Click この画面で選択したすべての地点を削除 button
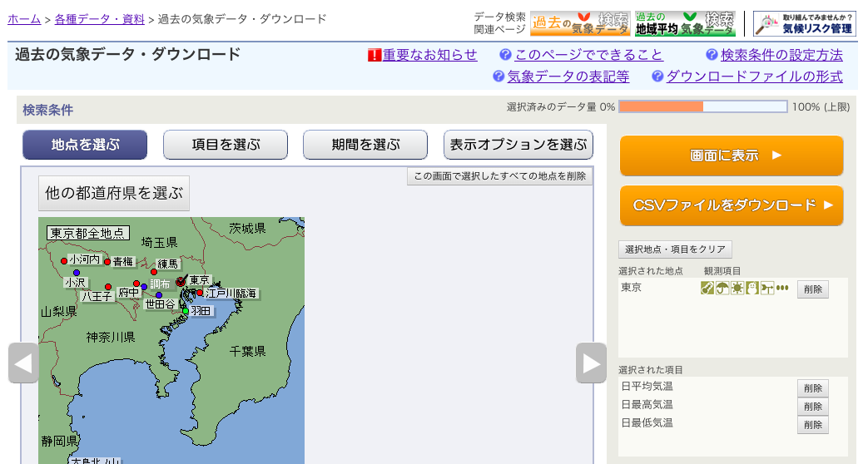This screenshot has height=464, width=868. click(x=500, y=175)
